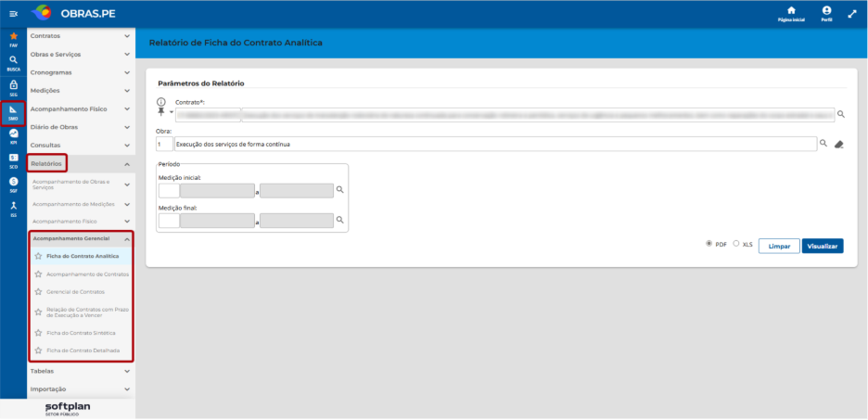Search contracts with Contrato magnifier icon
The width and height of the screenshot is (868, 420).
840,114
